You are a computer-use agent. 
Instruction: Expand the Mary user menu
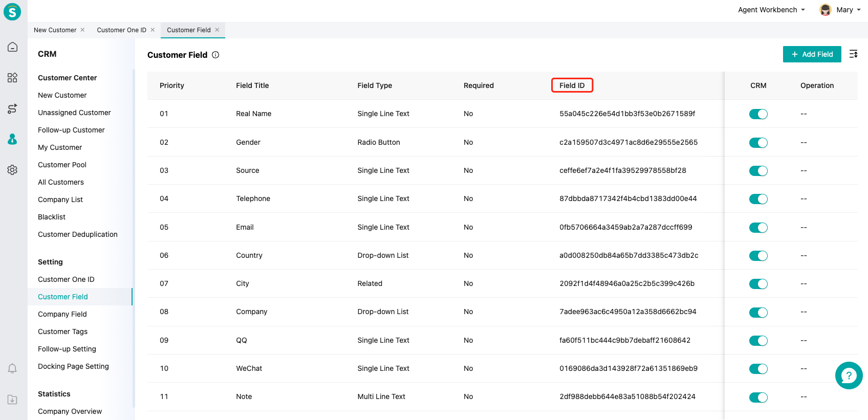click(848, 10)
